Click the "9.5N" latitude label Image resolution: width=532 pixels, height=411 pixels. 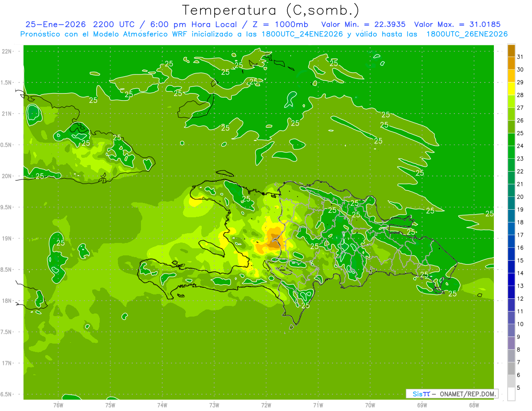7,207
